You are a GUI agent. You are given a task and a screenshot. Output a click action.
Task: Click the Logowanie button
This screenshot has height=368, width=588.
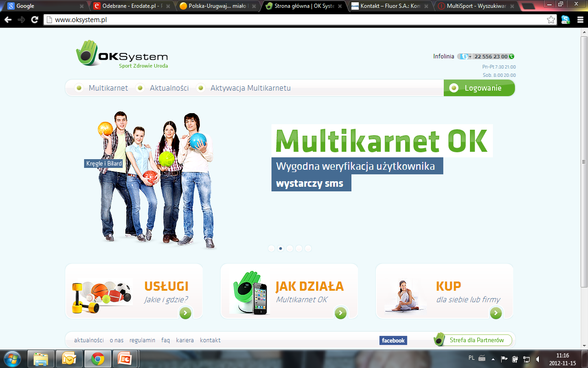point(479,88)
